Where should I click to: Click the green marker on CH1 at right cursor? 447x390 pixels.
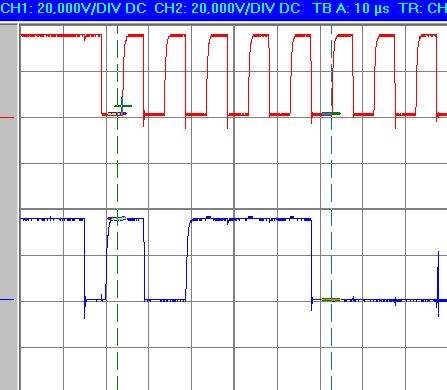pyautogui.click(x=331, y=114)
